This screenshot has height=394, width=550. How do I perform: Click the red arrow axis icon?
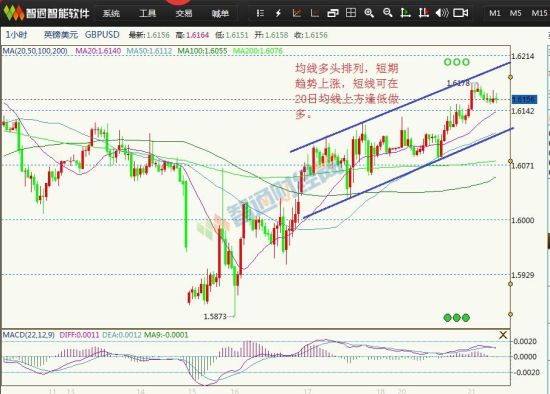point(424,13)
